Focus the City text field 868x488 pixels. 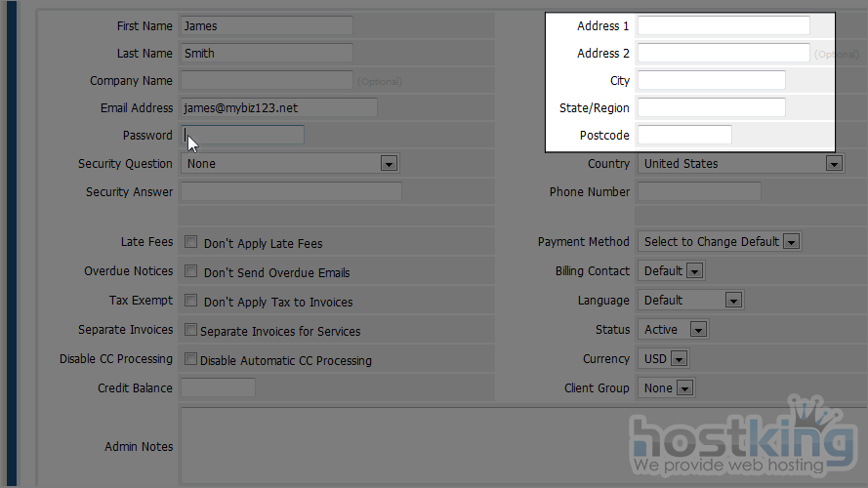[x=711, y=81]
